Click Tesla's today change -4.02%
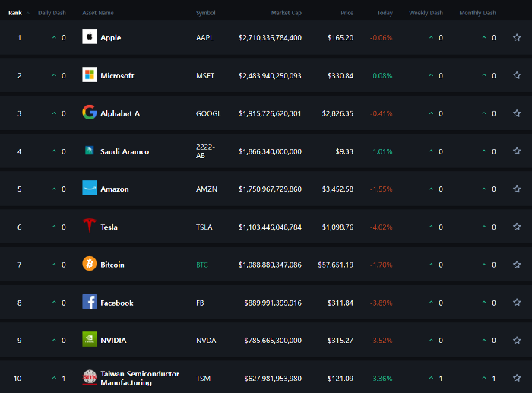The image size is (532, 393). (382, 227)
